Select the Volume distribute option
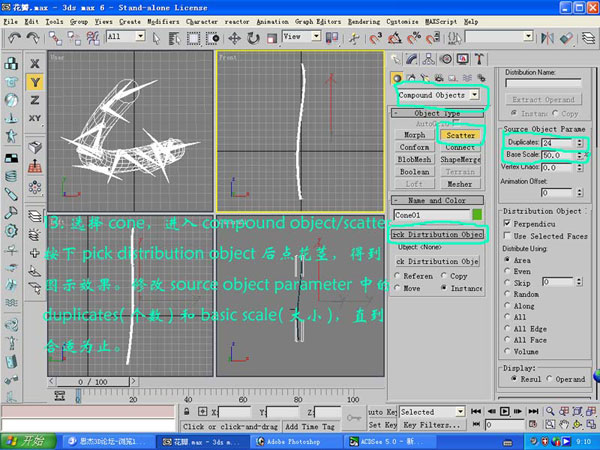 click(x=507, y=351)
